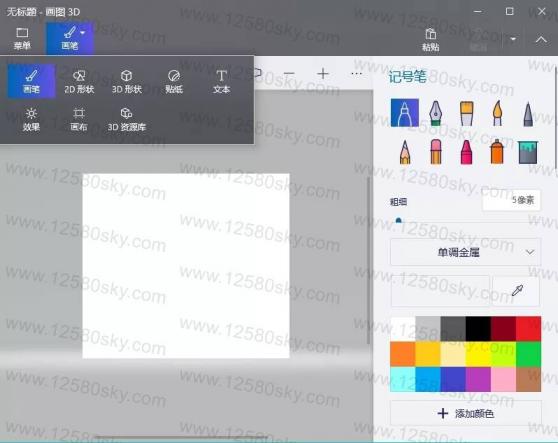
Task: Pick the green color swatch
Action: (529, 354)
